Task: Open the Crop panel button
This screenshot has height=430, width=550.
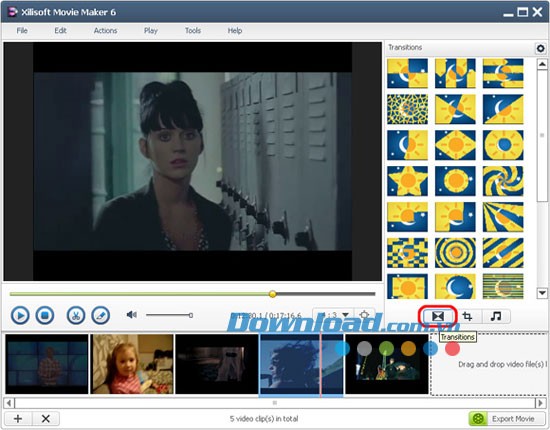Action: click(467, 316)
